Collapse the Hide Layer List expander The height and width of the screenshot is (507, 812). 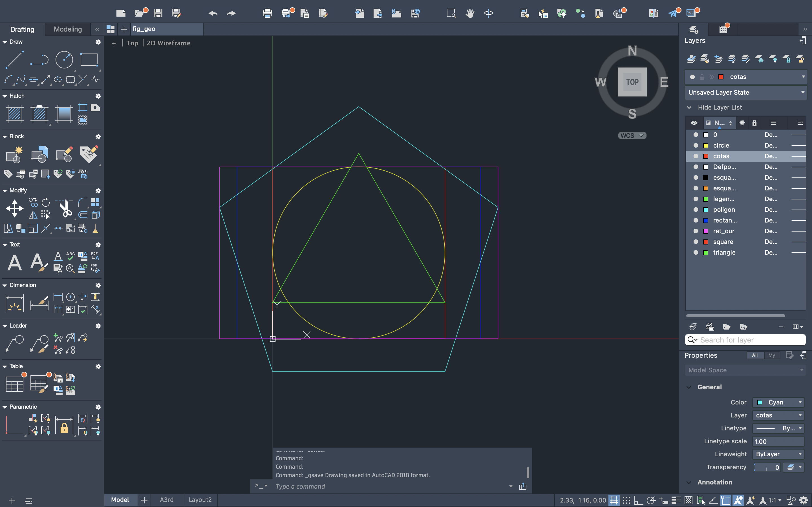pyautogui.click(x=689, y=107)
